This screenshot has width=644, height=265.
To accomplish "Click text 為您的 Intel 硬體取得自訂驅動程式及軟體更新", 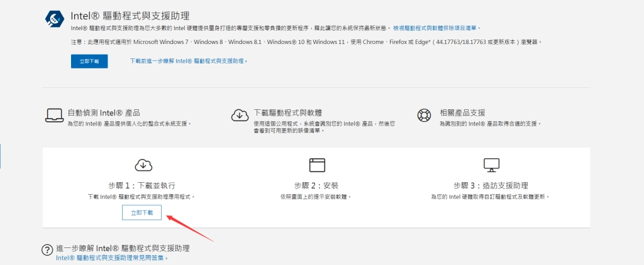I will pos(490,197).
